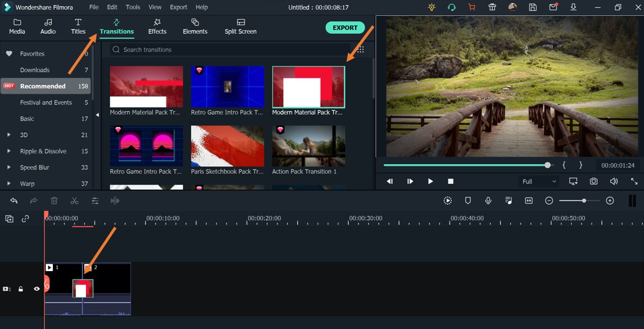
Task: Open the Split Screen tab
Action: [241, 27]
